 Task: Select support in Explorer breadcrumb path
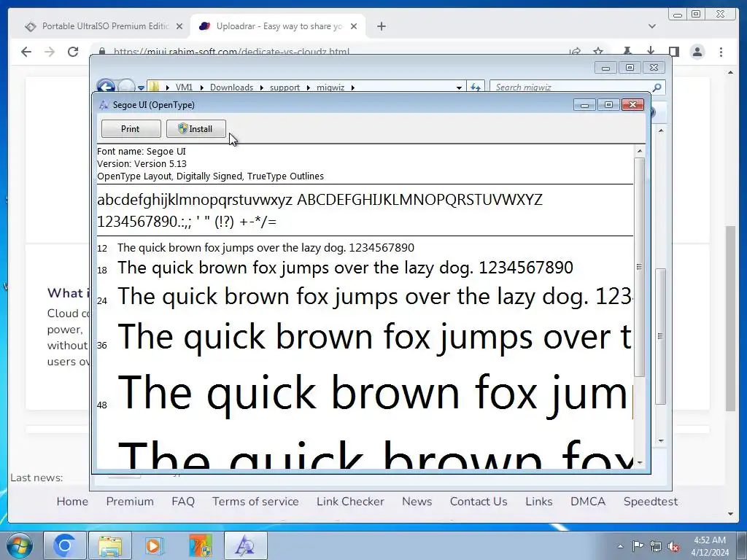click(285, 87)
